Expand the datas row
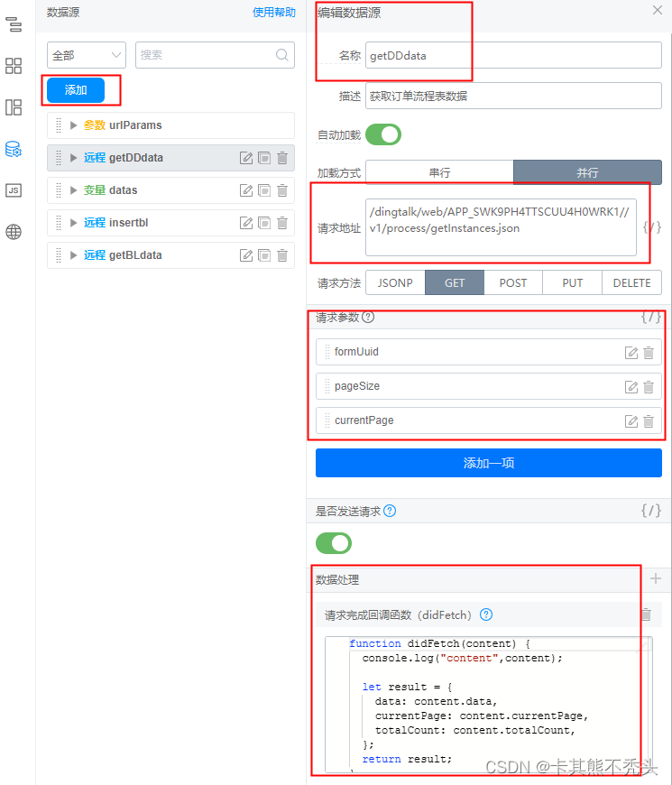The image size is (672, 785). 74,190
